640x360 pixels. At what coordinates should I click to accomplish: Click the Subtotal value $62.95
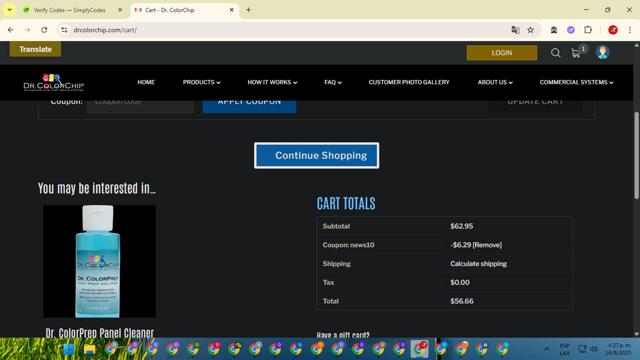(462, 226)
